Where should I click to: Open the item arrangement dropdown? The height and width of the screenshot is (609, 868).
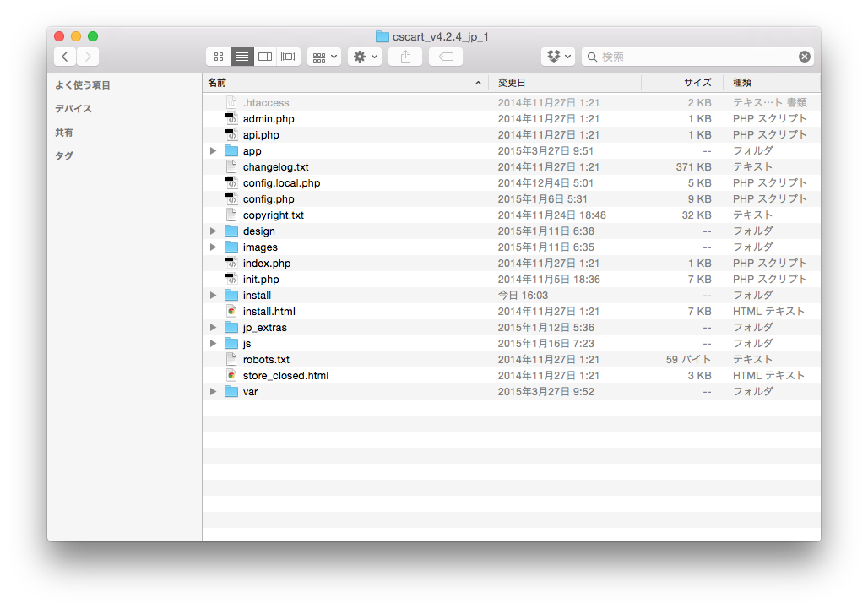(x=324, y=57)
